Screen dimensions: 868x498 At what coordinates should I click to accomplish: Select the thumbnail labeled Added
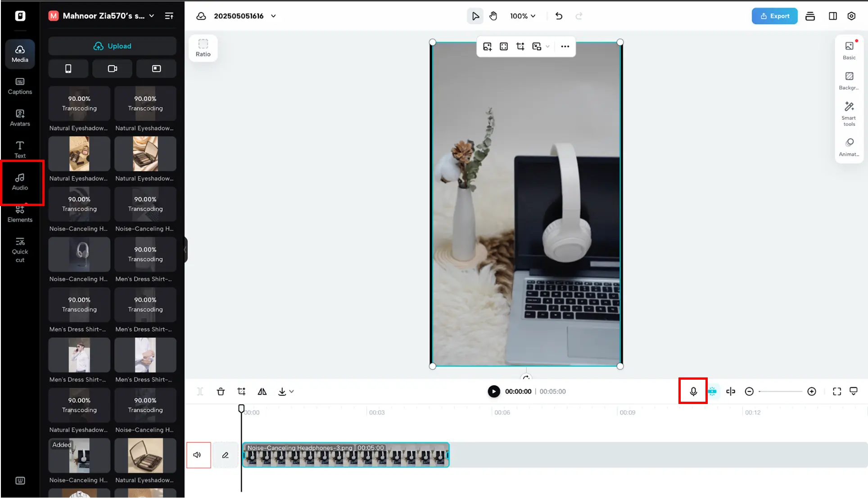coord(79,455)
